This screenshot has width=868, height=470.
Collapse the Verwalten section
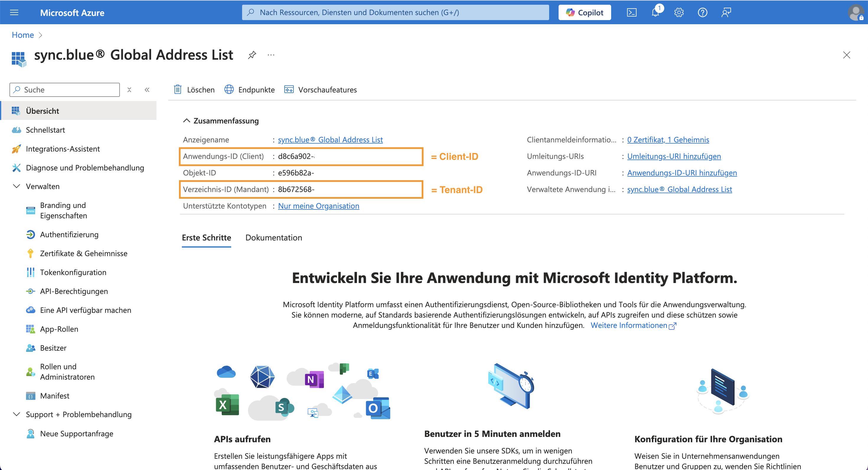(16, 186)
